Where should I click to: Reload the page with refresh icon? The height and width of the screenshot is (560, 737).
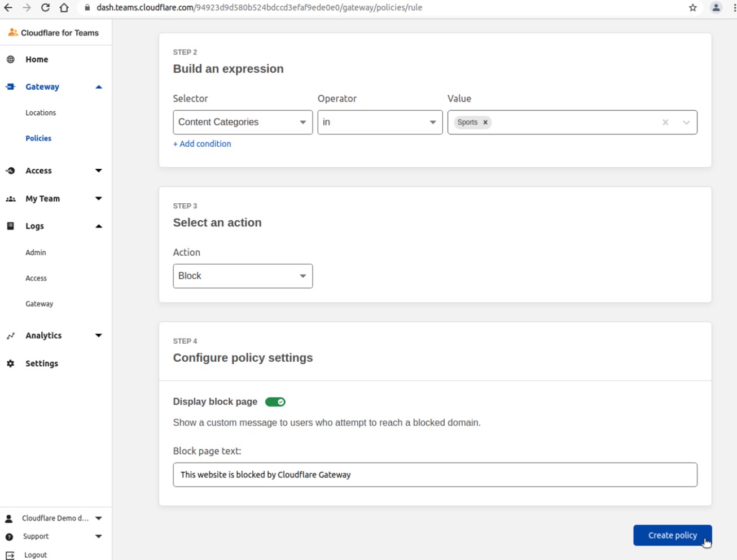click(45, 8)
